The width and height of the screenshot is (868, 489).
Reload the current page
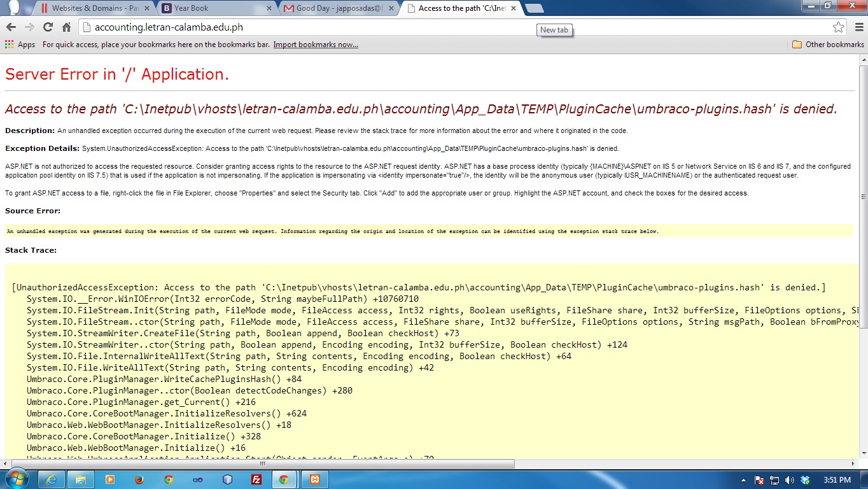click(48, 27)
